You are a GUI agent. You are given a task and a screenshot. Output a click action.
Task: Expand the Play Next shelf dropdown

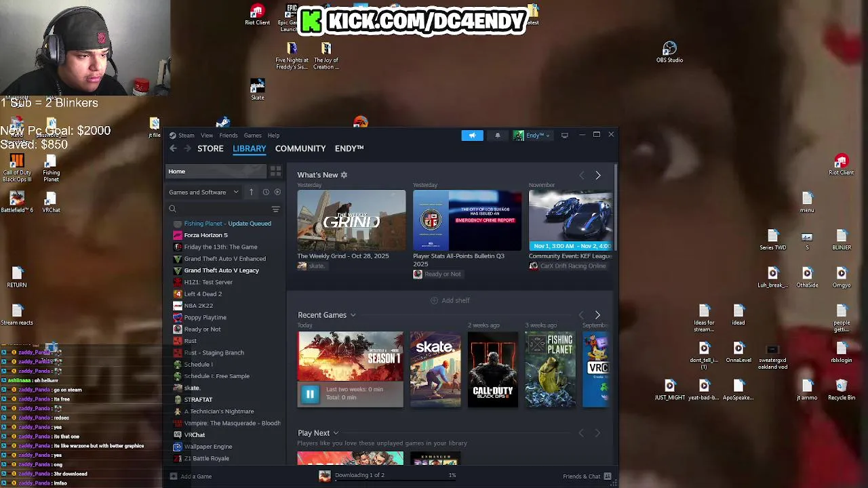[335, 433]
